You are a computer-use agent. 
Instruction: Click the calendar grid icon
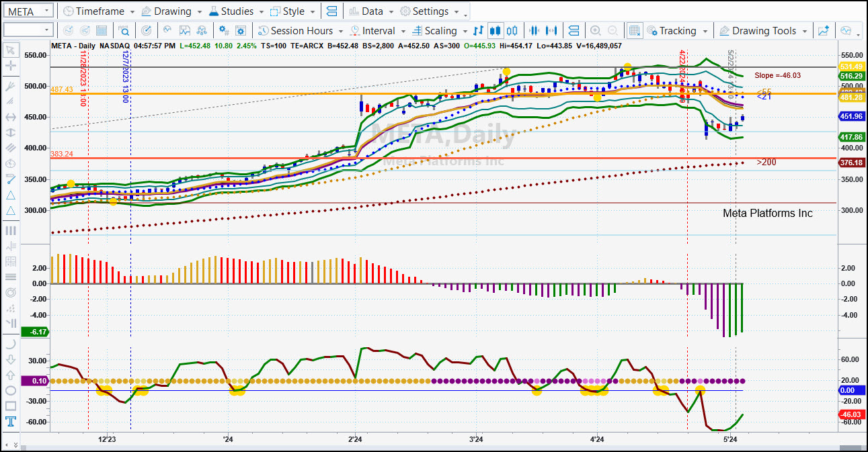(102, 30)
